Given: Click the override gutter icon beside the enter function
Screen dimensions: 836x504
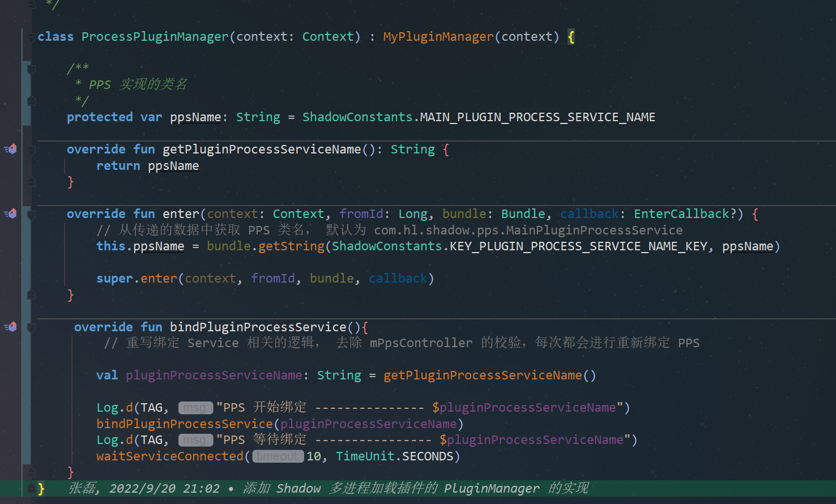Looking at the screenshot, I should [x=10, y=213].
